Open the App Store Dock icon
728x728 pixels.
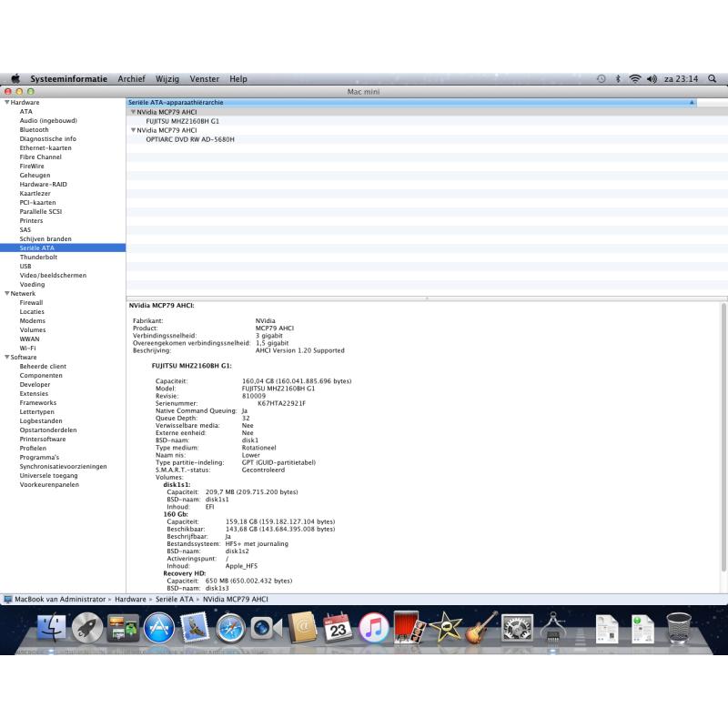coord(158,627)
